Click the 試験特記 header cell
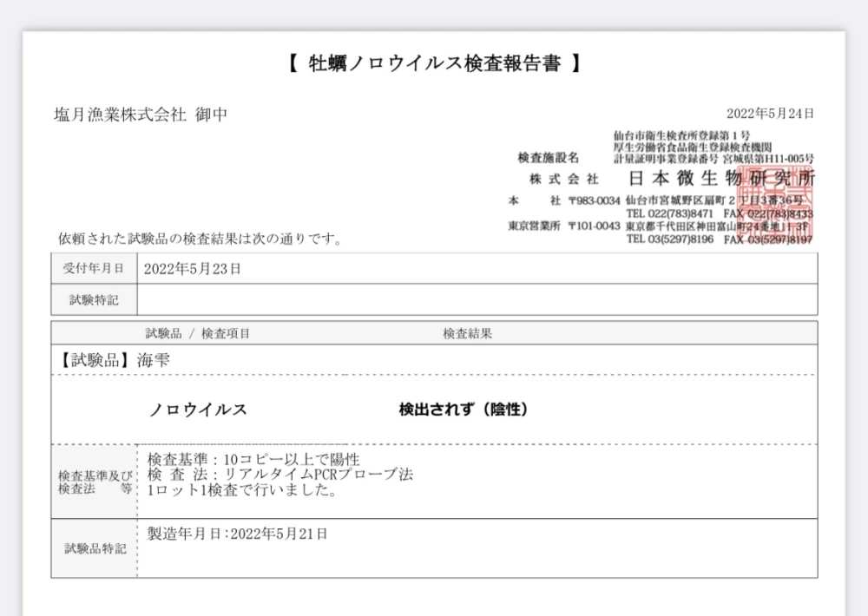The height and width of the screenshot is (616, 868). pos(94,299)
